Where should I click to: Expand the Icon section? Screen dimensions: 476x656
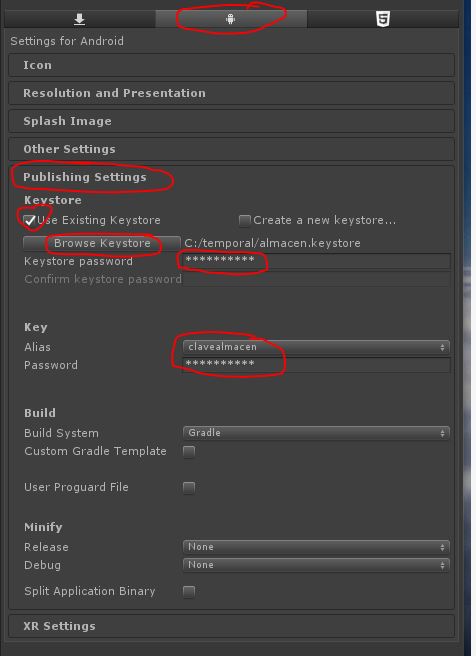click(x=231, y=65)
